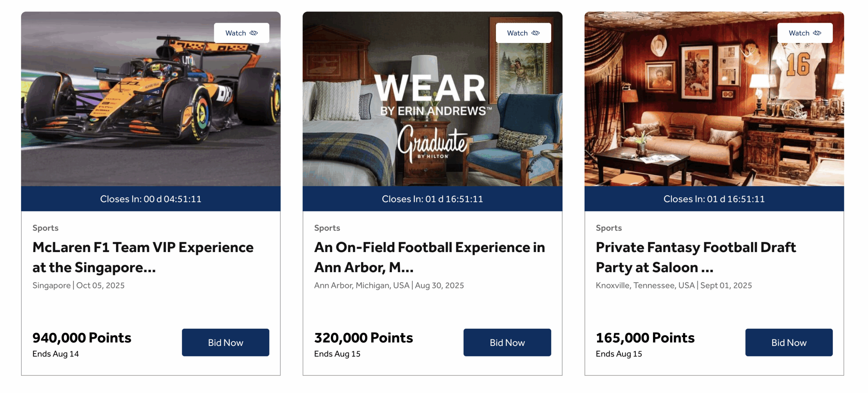Expand the truncated McLaren F1 auction title
Viewport: 868px width, 393px height.
[x=142, y=257]
